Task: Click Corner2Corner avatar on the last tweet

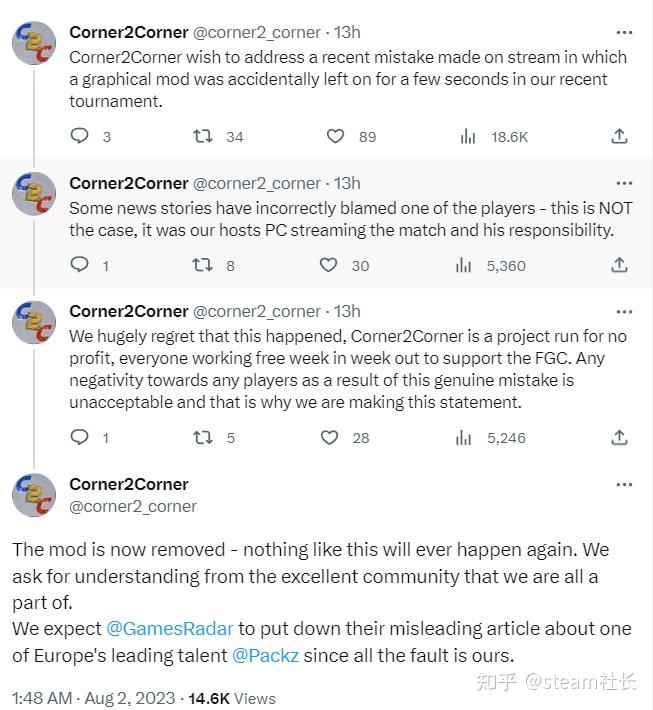Action: click(x=34, y=495)
